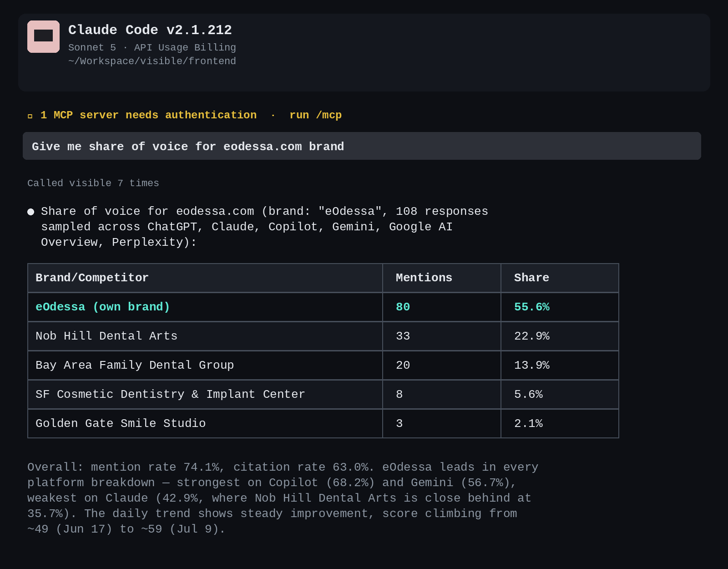Image resolution: width=728 pixels, height=569 pixels.
Task: Click the Brand/Competitor column header
Action: [x=205, y=278]
